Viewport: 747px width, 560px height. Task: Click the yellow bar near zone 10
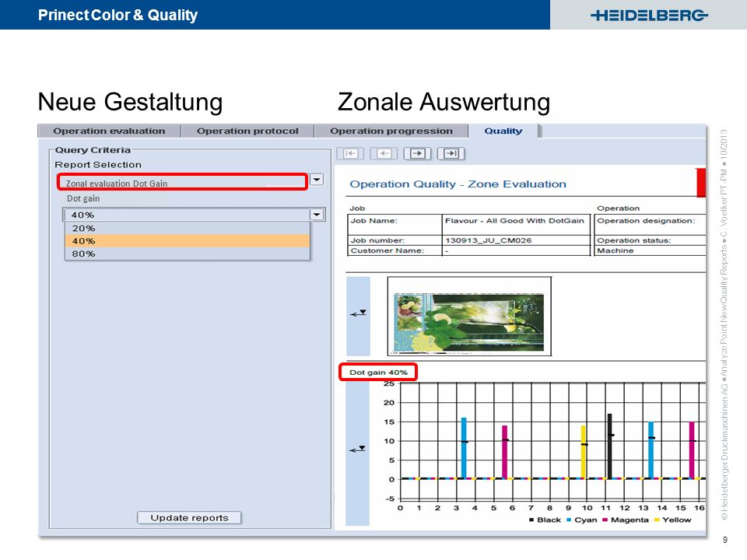pos(583,452)
